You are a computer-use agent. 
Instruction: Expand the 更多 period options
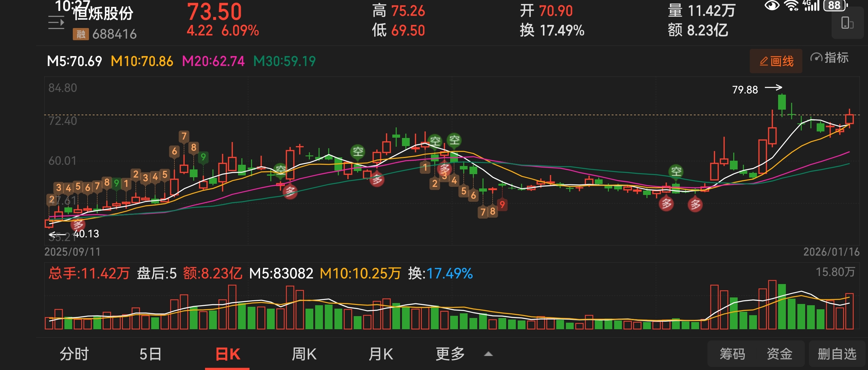(x=450, y=354)
